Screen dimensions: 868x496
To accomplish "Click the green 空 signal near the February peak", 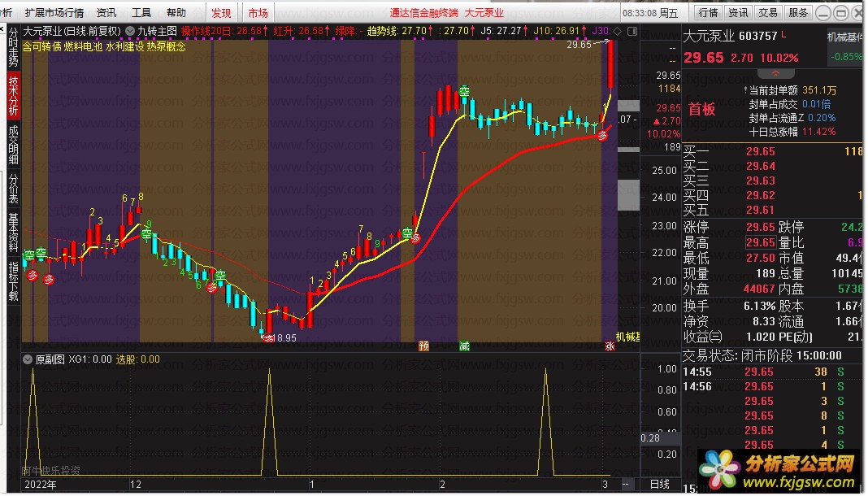I will pyautogui.click(x=464, y=91).
